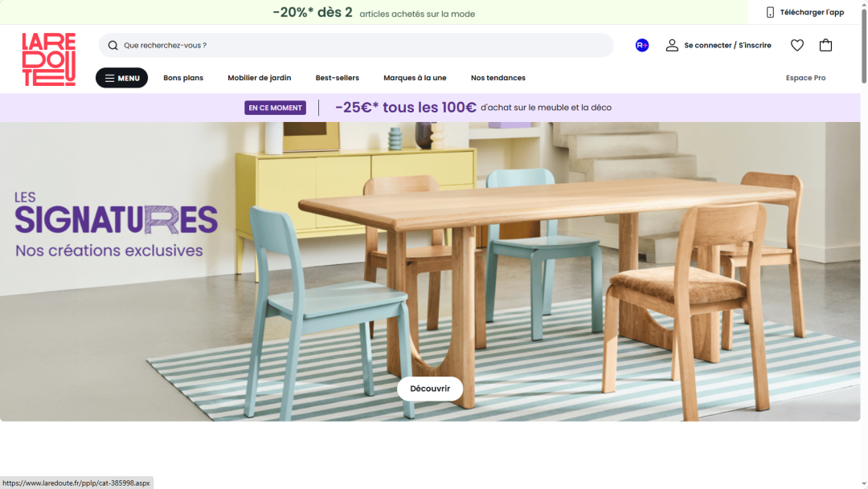Open Marques à la une
This screenshot has width=868, height=489.
pyautogui.click(x=415, y=78)
